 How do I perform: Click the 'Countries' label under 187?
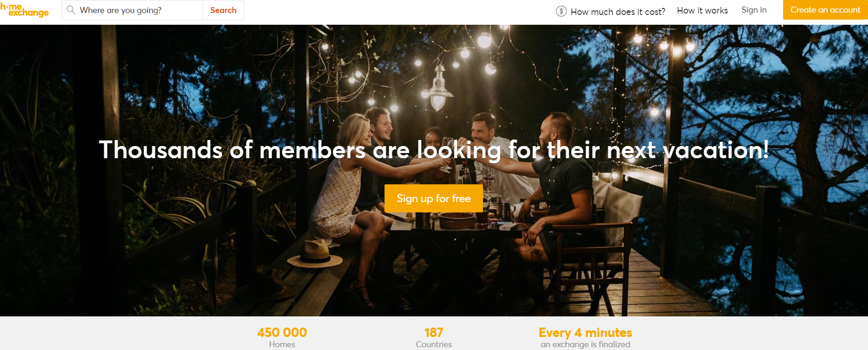(x=434, y=344)
